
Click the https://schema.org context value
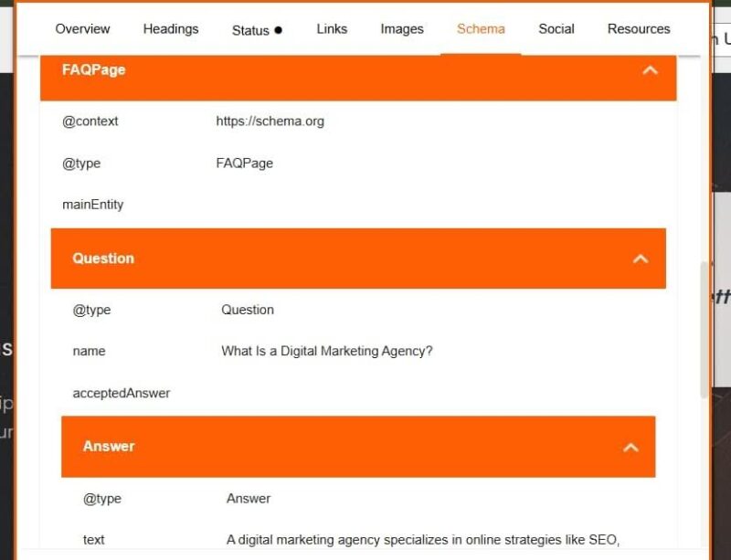click(x=270, y=122)
